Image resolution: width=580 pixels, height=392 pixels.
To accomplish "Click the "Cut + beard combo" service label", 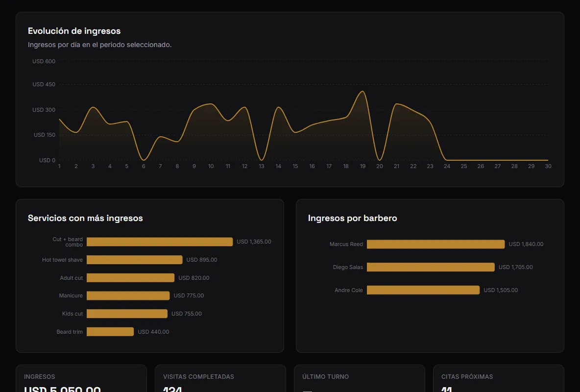I will [x=68, y=242].
